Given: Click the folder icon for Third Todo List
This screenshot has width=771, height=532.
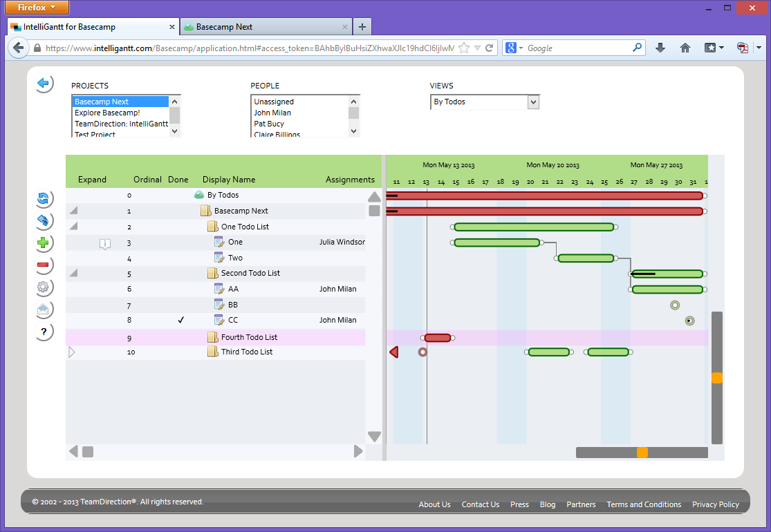Looking at the screenshot, I should [x=213, y=352].
